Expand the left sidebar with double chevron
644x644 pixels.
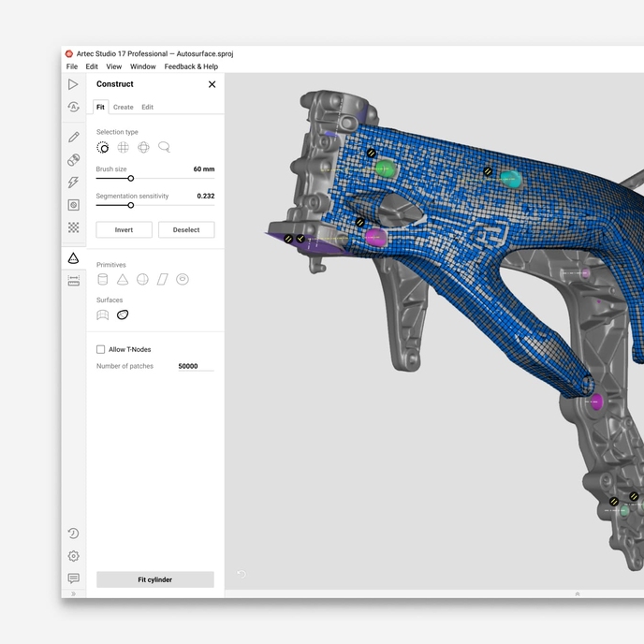(x=74, y=593)
